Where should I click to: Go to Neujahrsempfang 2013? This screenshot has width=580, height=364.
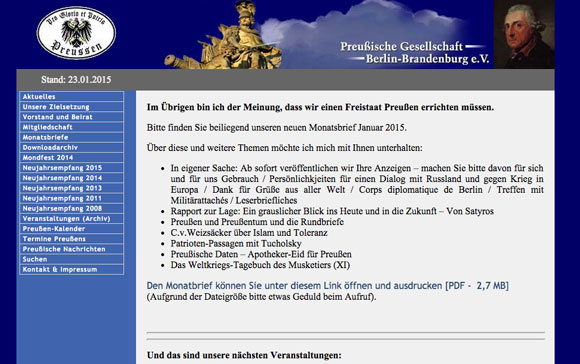coord(72,188)
